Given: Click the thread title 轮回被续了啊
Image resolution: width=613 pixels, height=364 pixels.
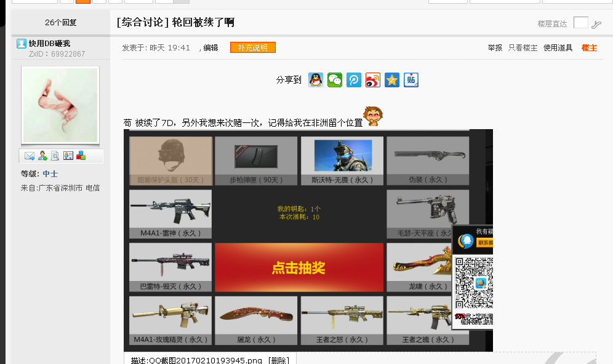Looking at the screenshot, I should pyautogui.click(x=203, y=22).
